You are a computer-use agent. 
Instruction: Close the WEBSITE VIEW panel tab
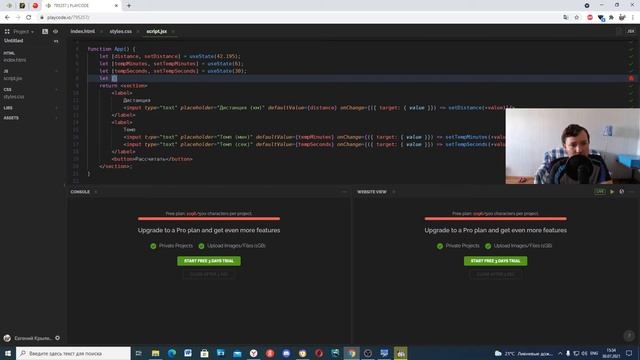(393, 192)
